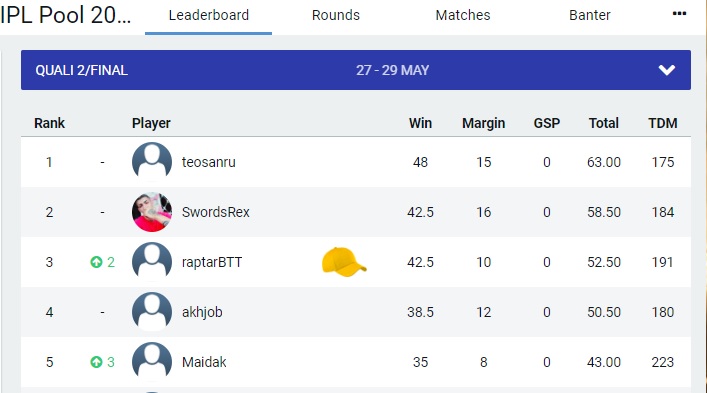Sort by the Total column header
707x393 pixels.
604,123
